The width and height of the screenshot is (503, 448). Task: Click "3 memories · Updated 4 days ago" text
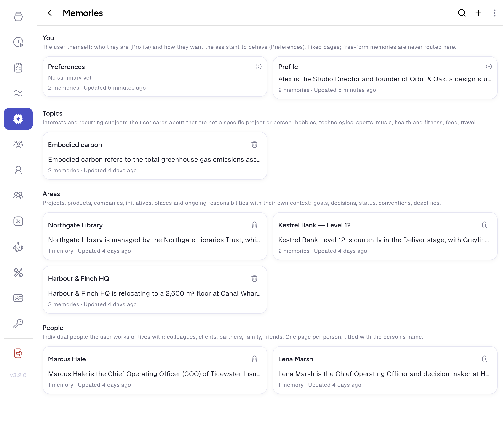tap(92, 304)
